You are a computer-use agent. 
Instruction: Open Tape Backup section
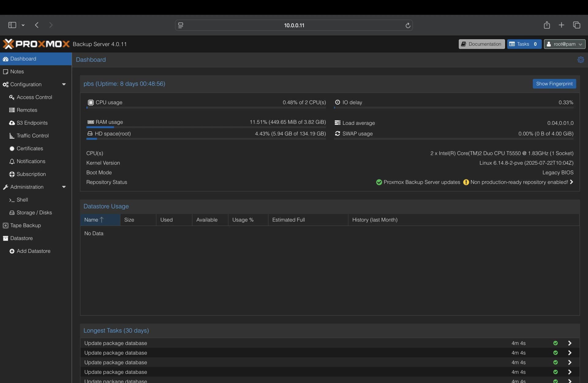25,225
